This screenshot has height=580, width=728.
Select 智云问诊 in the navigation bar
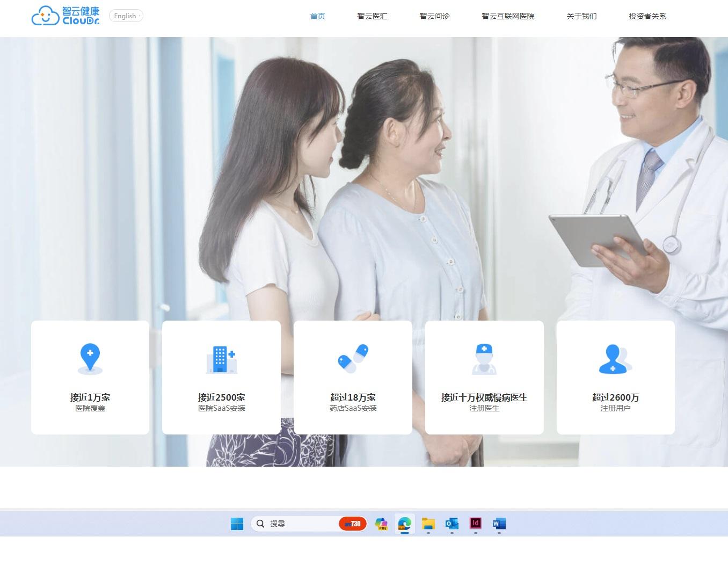tap(434, 16)
